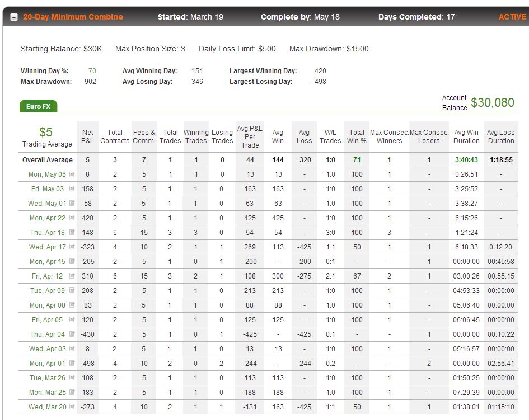Click the Avg Win Duration column header
Image resolution: width=529 pixels, height=420 pixels.
(466, 136)
